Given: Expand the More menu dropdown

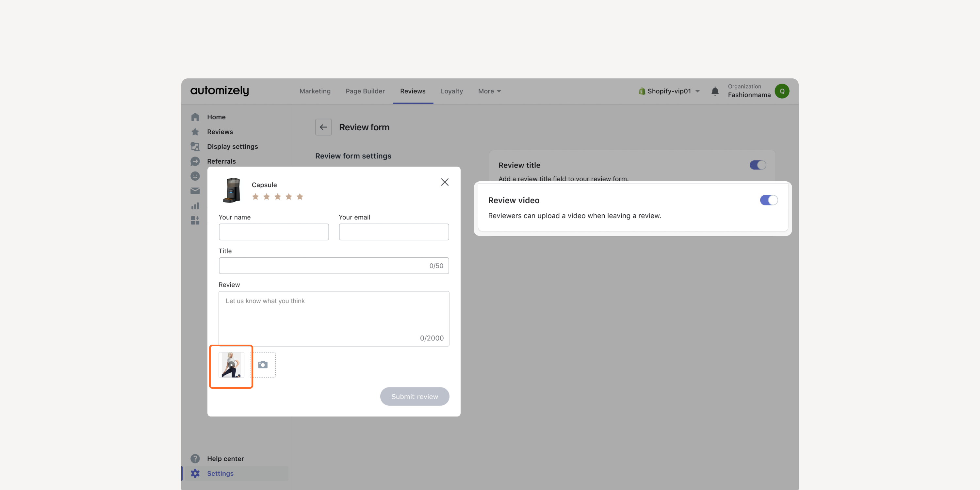Looking at the screenshot, I should pyautogui.click(x=490, y=91).
